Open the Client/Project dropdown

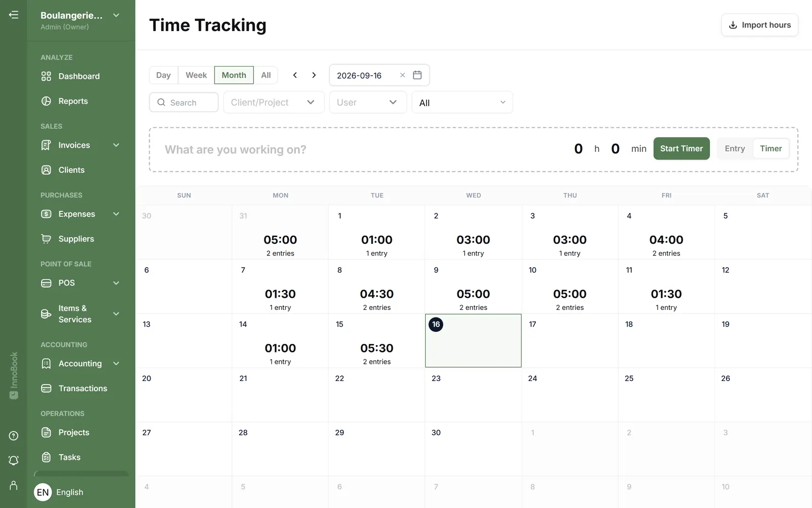274,102
